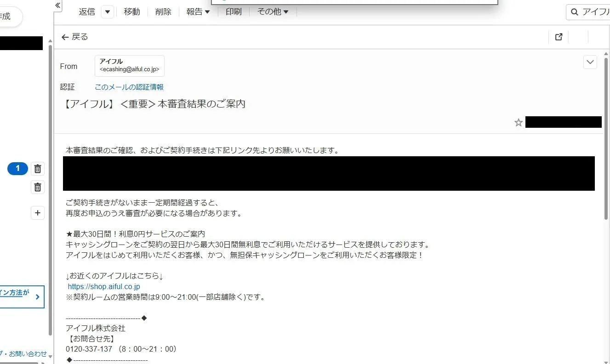Open the その他 dropdown menu
This screenshot has width=610, height=364.
tap(273, 12)
